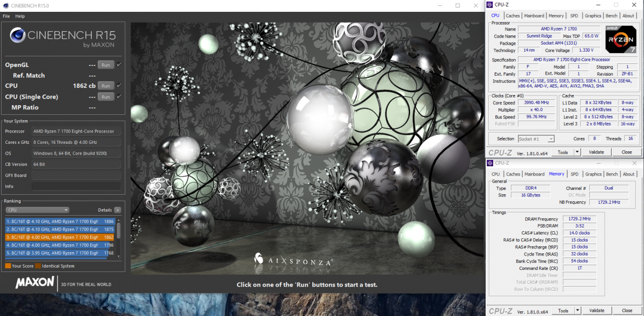Toggle the CPU test checkbox
The width and height of the screenshot is (644, 316).
(119, 85)
